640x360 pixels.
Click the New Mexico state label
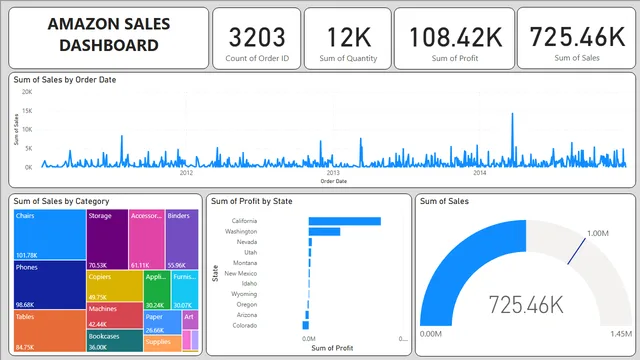[x=240, y=273]
